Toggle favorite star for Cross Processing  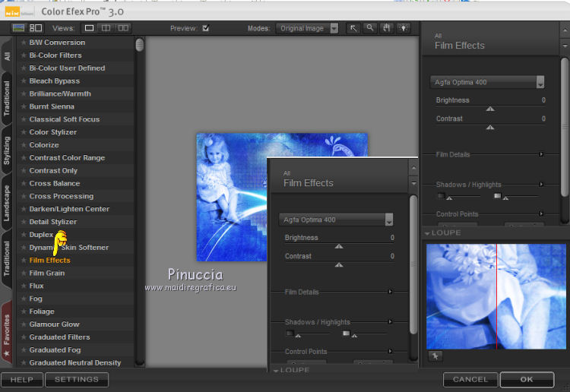24,196
